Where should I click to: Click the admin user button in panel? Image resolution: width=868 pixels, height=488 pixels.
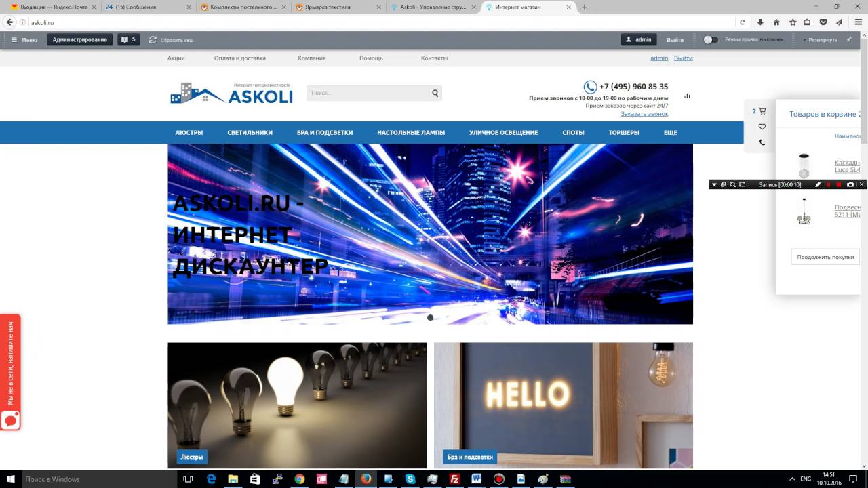point(639,40)
